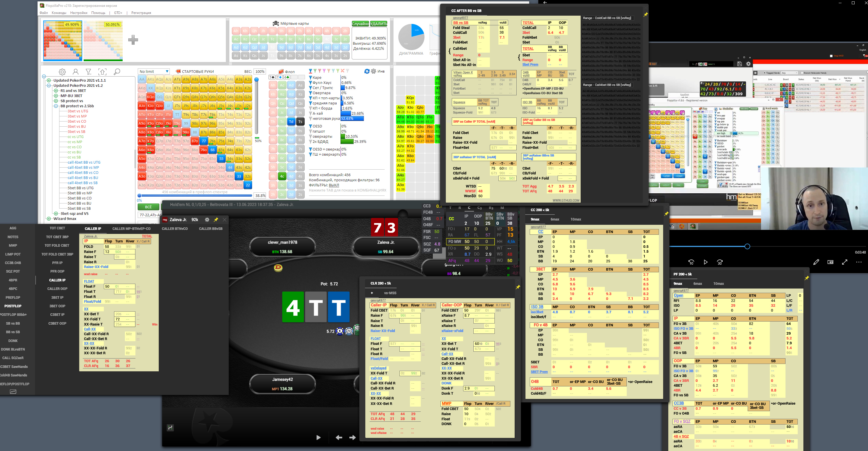868x451 pixels.
Task: Toggle the А-хай filter funnel
Action: pyautogui.click(x=310, y=113)
